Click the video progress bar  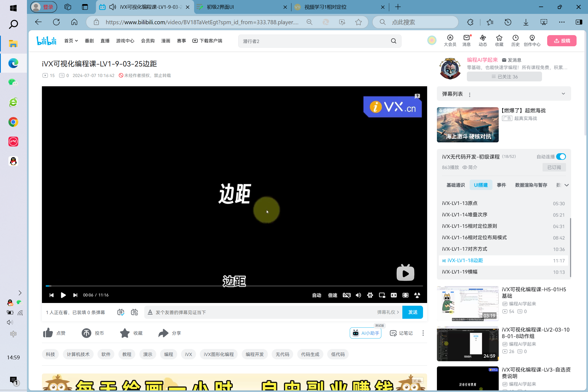234,286
